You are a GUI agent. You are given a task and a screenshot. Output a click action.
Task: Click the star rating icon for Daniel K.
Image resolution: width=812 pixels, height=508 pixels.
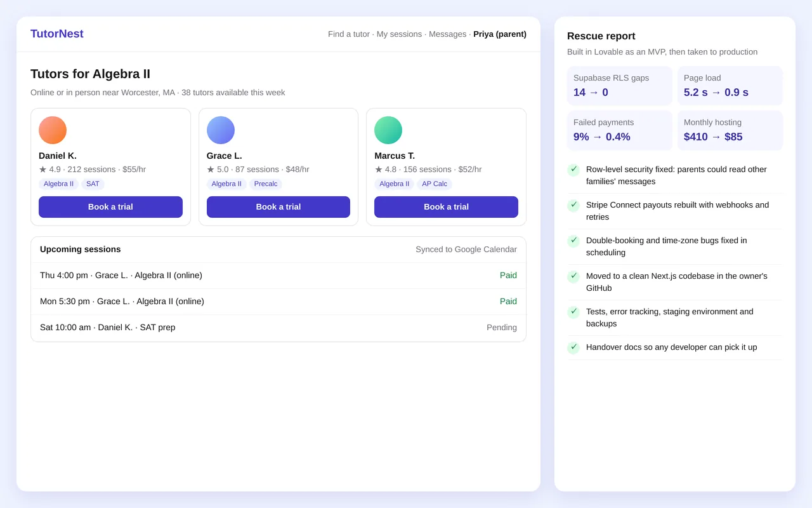(x=43, y=170)
